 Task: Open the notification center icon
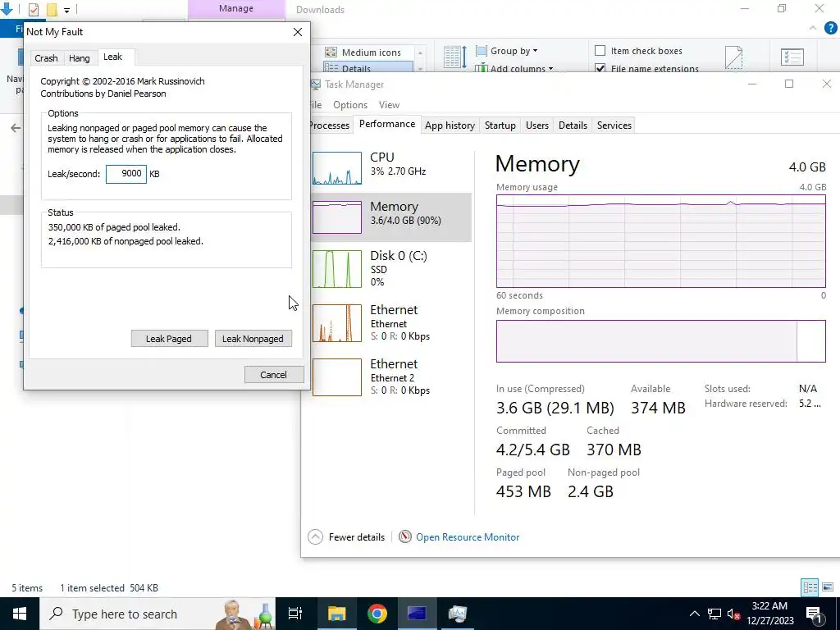[813, 614]
